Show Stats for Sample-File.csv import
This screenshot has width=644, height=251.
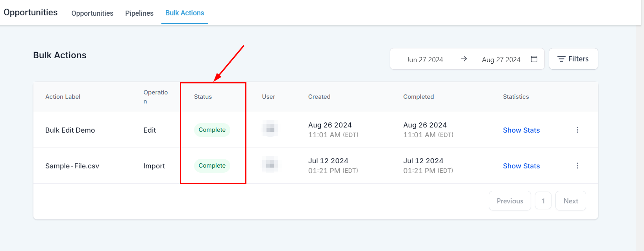521,166
